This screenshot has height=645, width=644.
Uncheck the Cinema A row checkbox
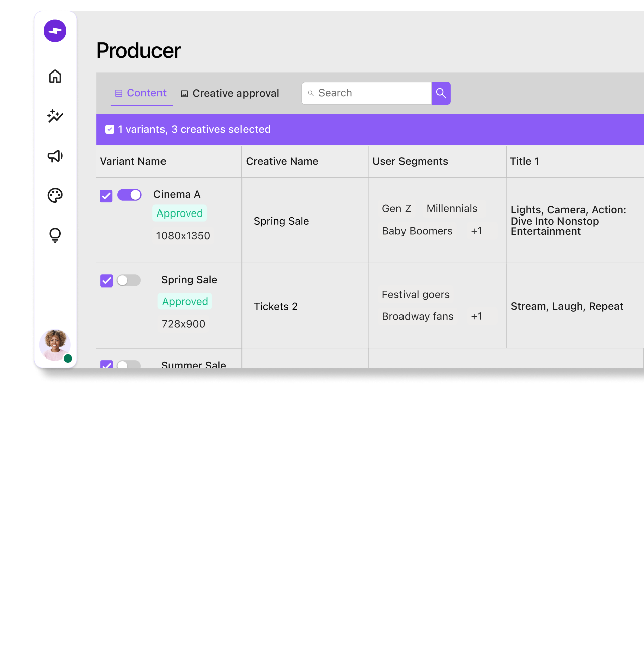[106, 196]
